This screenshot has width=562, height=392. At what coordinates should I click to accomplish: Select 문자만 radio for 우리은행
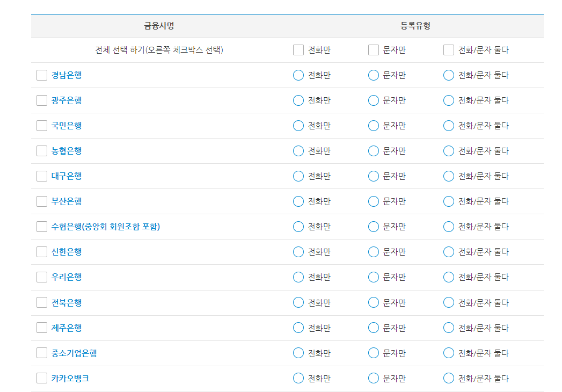[x=374, y=277]
